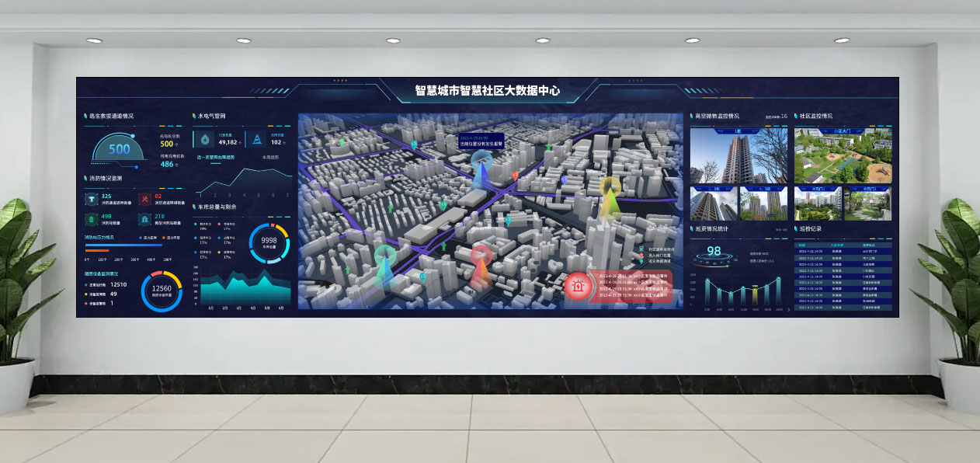This screenshot has height=463, width=980.
Task: Click the orange location pin on map
Action: pos(515,176)
